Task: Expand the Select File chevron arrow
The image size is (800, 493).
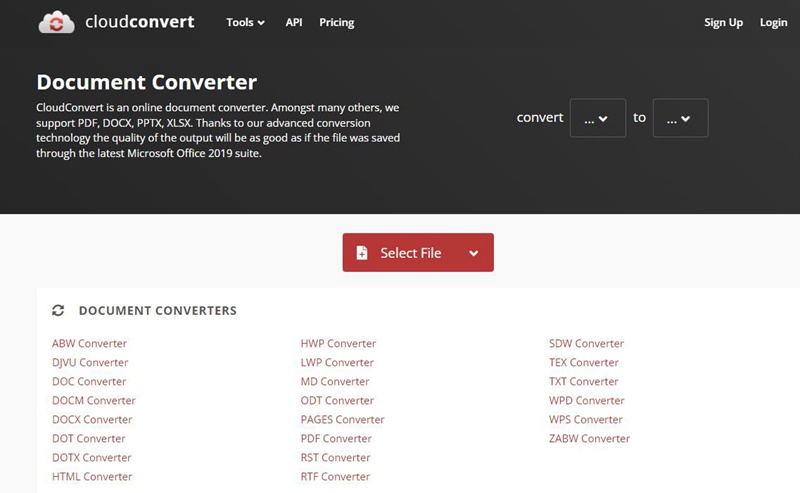Action: [473, 253]
